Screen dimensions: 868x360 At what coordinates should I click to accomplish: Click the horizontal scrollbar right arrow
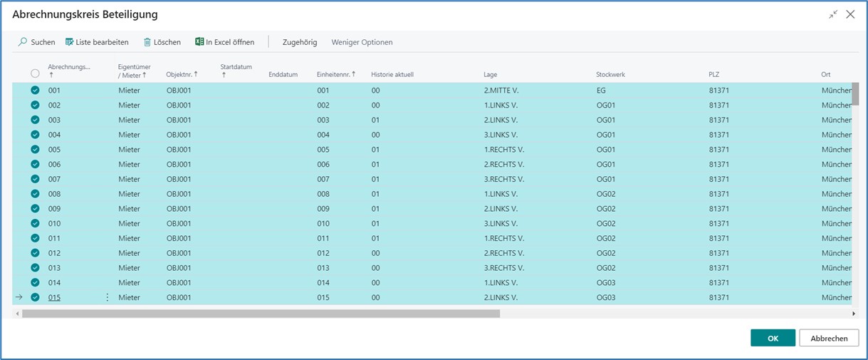point(854,314)
